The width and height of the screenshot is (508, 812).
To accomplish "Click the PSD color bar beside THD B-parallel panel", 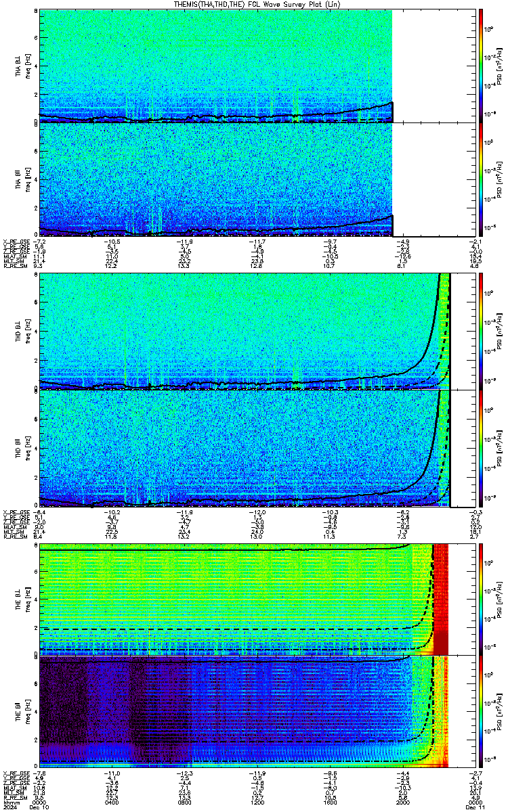I will (481, 447).
